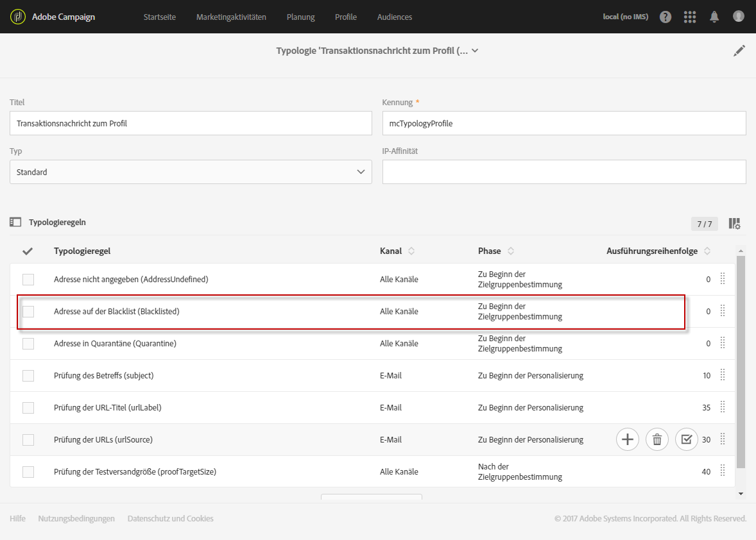Open the Audiences menu

(395, 17)
